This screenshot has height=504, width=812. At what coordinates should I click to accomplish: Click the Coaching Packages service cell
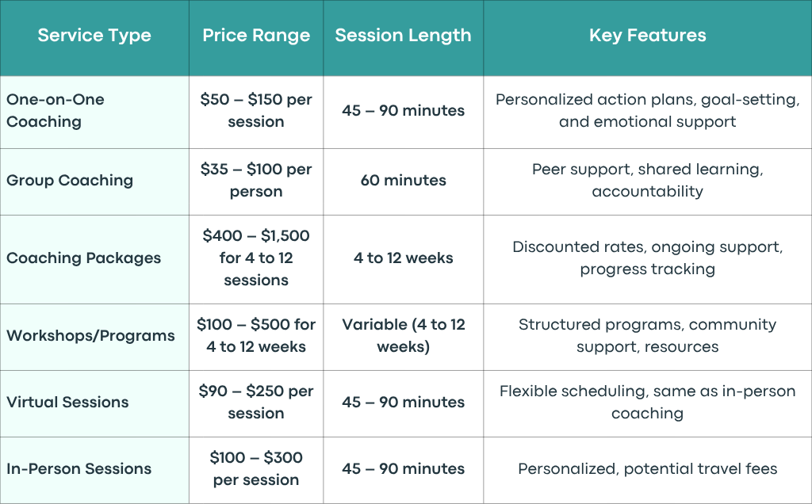[94, 258]
